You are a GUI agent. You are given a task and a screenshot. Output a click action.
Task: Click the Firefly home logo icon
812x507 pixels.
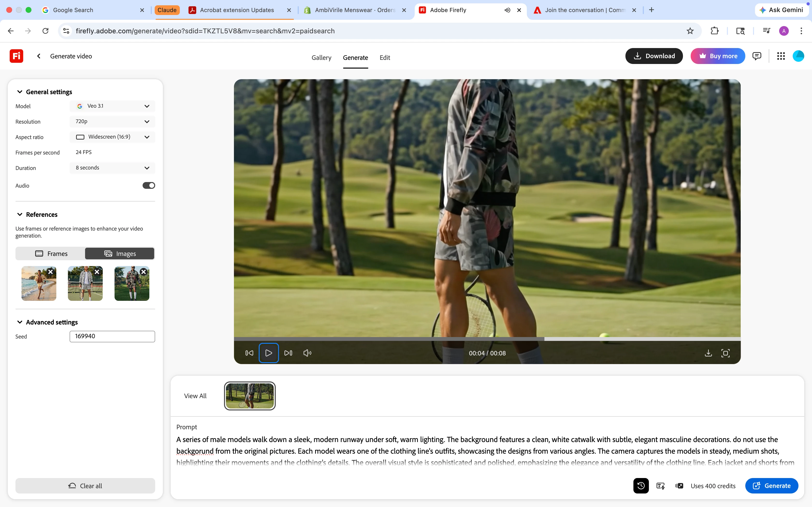tap(16, 56)
